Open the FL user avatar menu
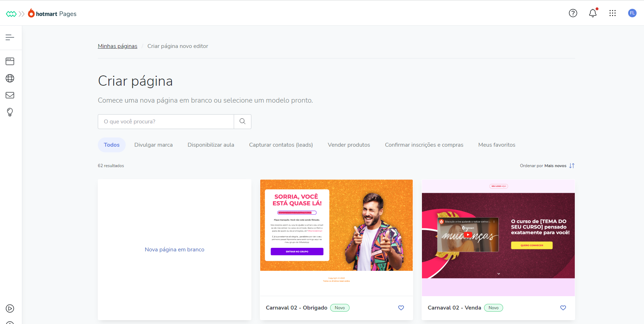Image resolution: width=644 pixels, height=324 pixels. 632,13
